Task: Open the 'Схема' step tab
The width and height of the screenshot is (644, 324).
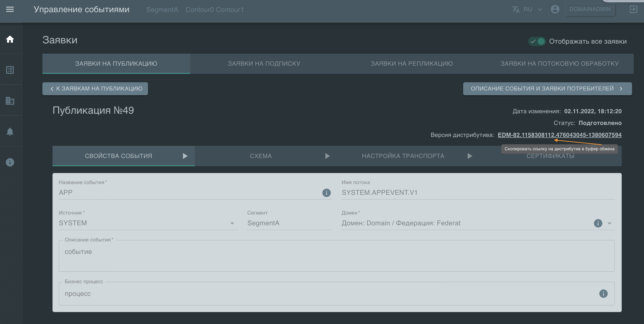Action: pyautogui.click(x=261, y=156)
